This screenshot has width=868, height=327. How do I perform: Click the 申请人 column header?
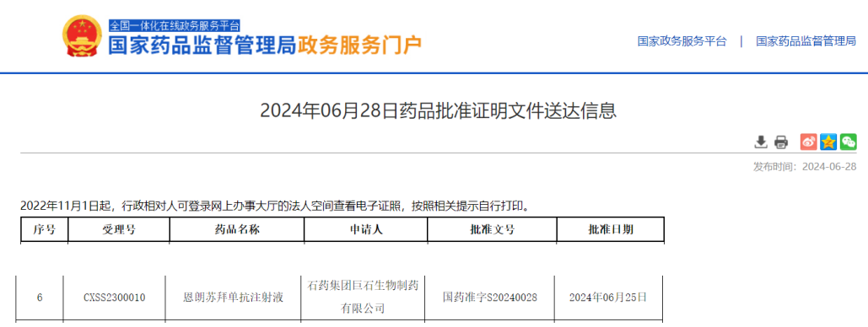(366, 230)
